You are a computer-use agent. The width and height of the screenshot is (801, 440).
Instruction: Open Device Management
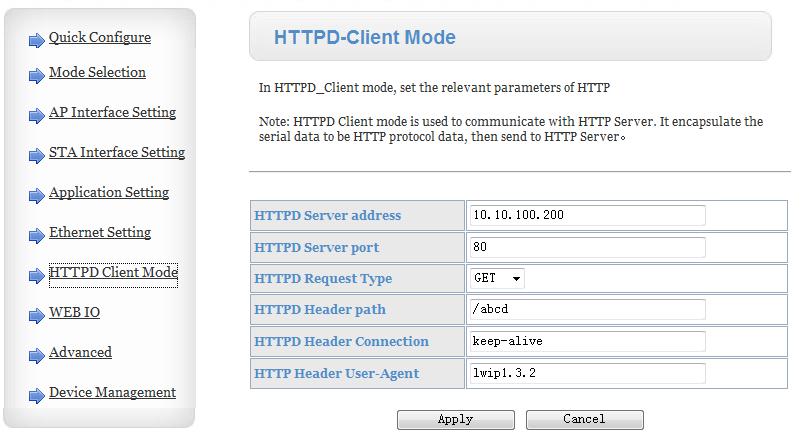[112, 392]
